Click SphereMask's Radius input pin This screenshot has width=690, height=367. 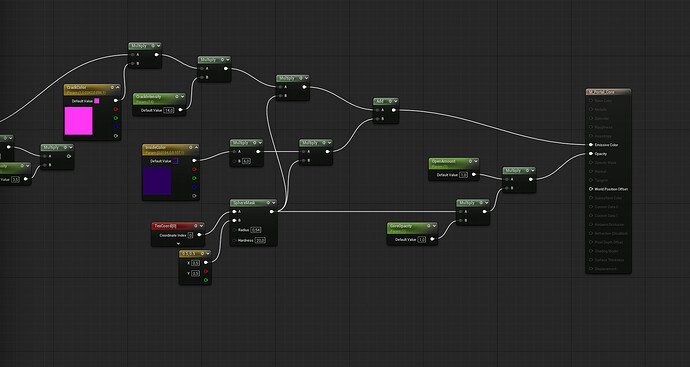point(234,230)
